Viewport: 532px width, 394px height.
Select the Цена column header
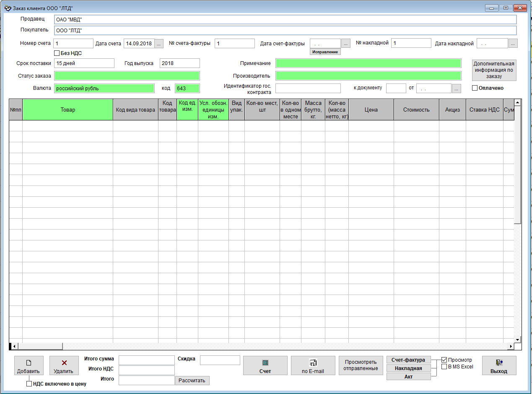pos(371,110)
